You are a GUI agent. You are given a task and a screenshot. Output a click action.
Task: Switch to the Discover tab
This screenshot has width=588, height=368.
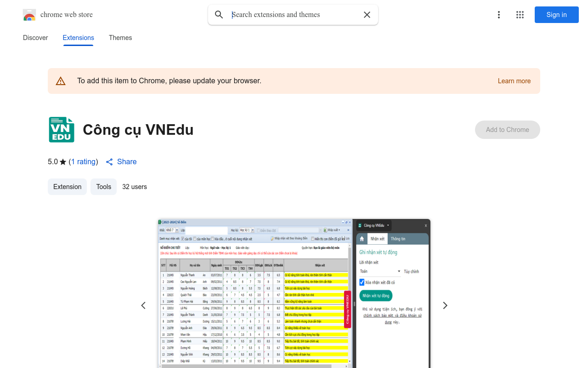pyautogui.click(x=35, y=38)
